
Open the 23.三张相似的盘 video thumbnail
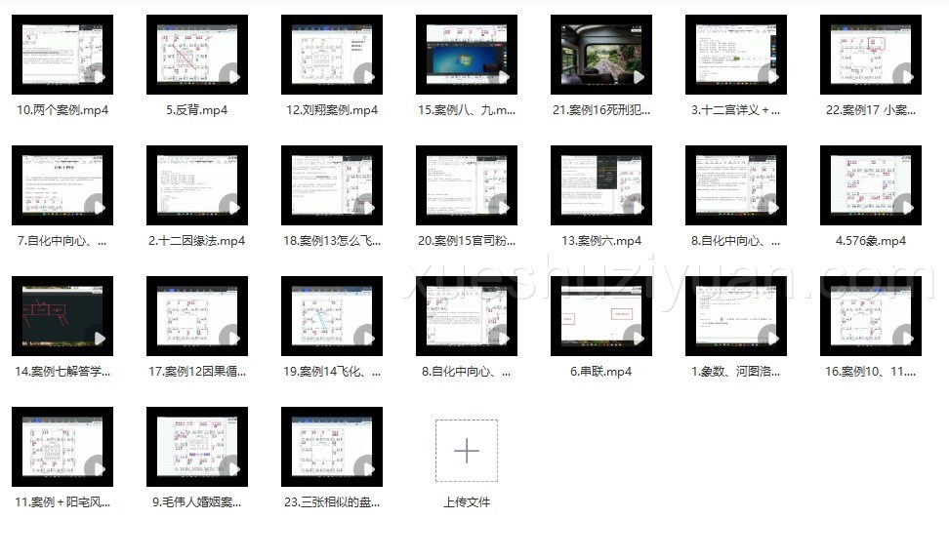pyautogui.click(x=332, y=446)
